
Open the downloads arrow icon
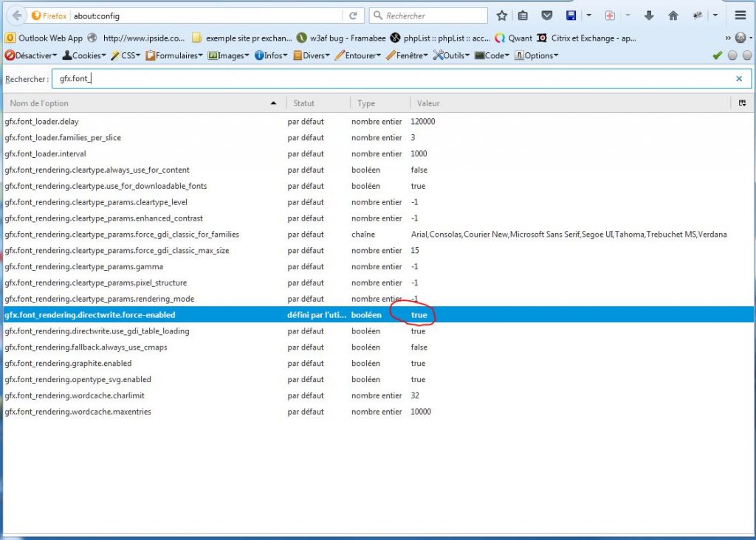650,15
